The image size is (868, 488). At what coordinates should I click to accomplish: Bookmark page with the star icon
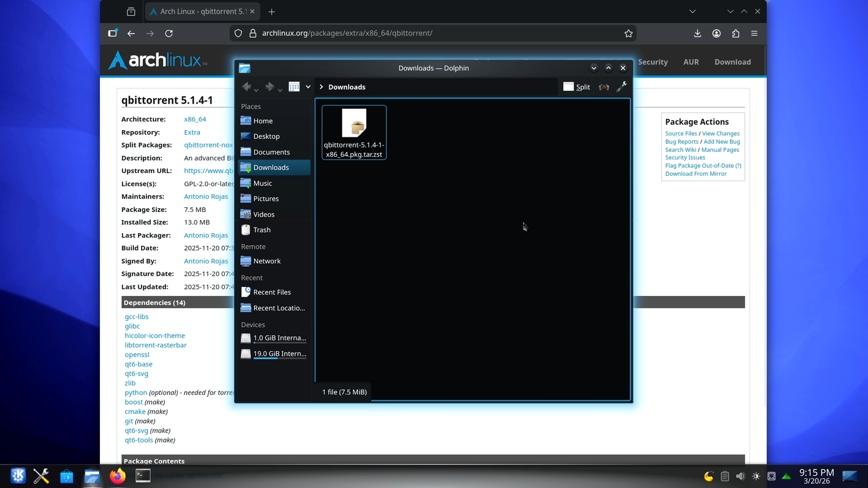pos(628,34)
